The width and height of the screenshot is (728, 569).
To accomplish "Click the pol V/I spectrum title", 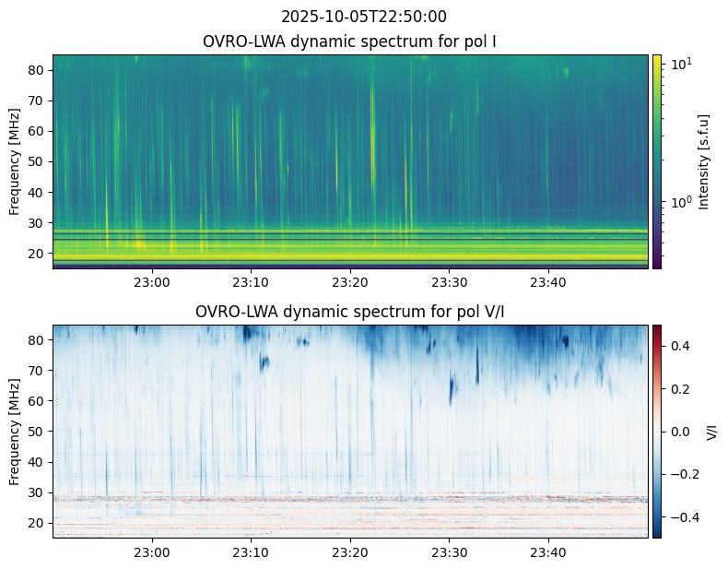I will [x=349, y=312].
